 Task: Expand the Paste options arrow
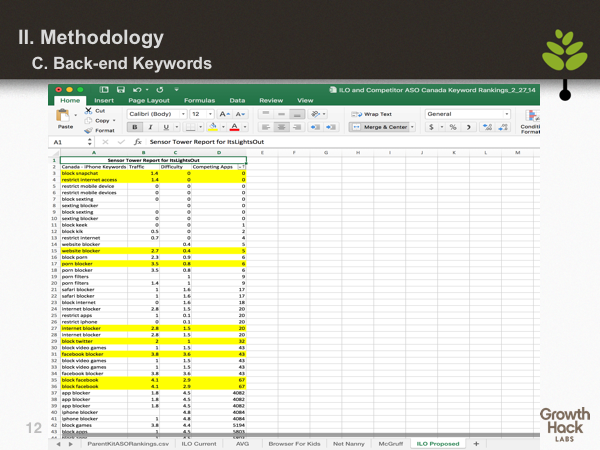tap(75, 115)
